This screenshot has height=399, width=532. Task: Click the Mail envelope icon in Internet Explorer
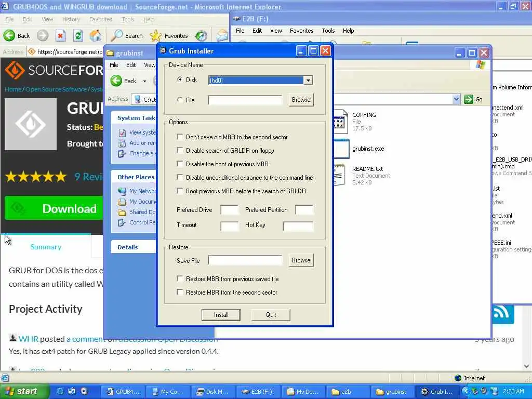point(222,36)
